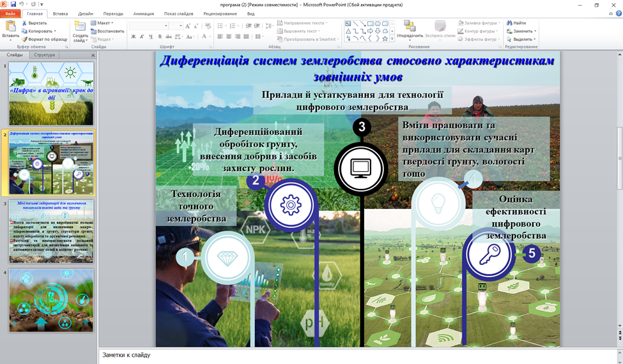The image size is (623, 364).
Task: Undo the last action
Action: pyautogui.click(x=22, y=4)
